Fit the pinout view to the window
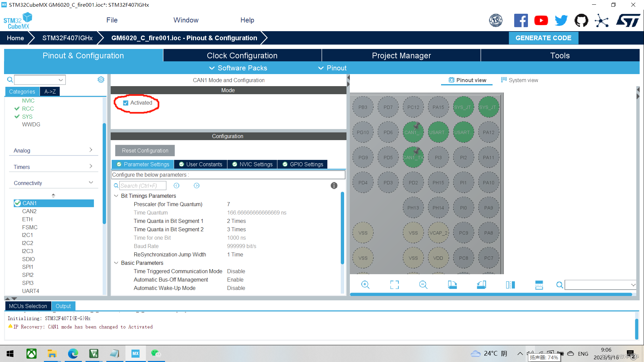Image resolution: width=644 pixels, height=362 pixels. [x=394, y=285]
